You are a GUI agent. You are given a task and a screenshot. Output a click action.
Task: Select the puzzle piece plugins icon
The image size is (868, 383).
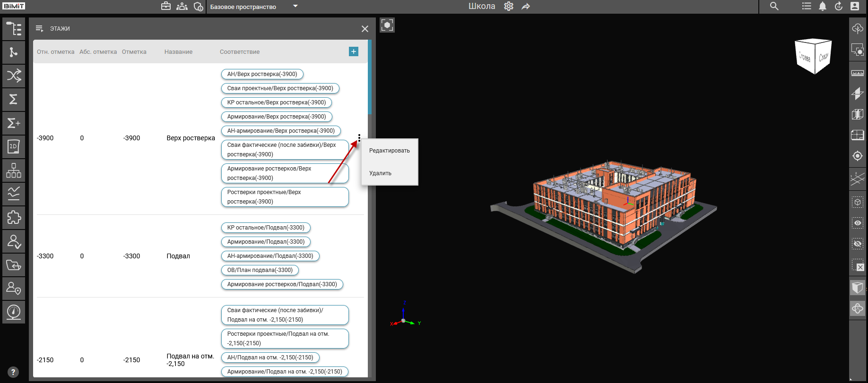pyautogui.click(x=14, y=217)
